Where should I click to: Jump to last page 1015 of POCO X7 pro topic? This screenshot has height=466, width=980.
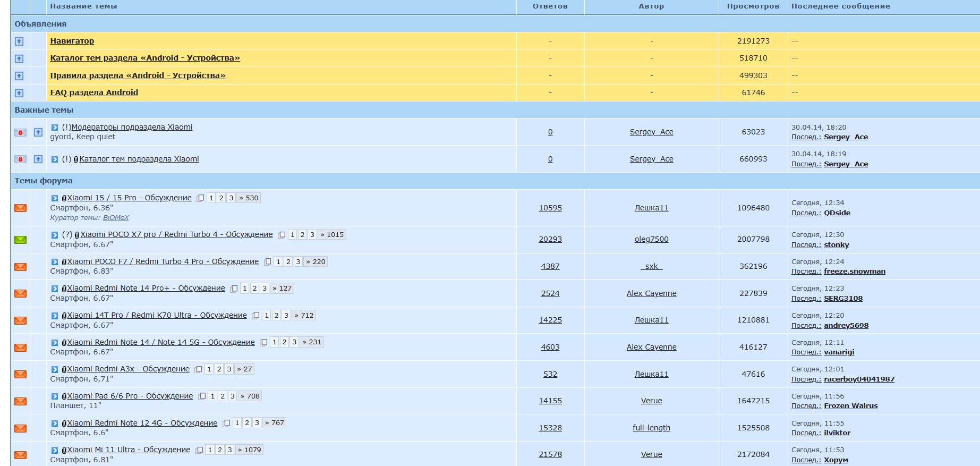[x=332, y=235]
